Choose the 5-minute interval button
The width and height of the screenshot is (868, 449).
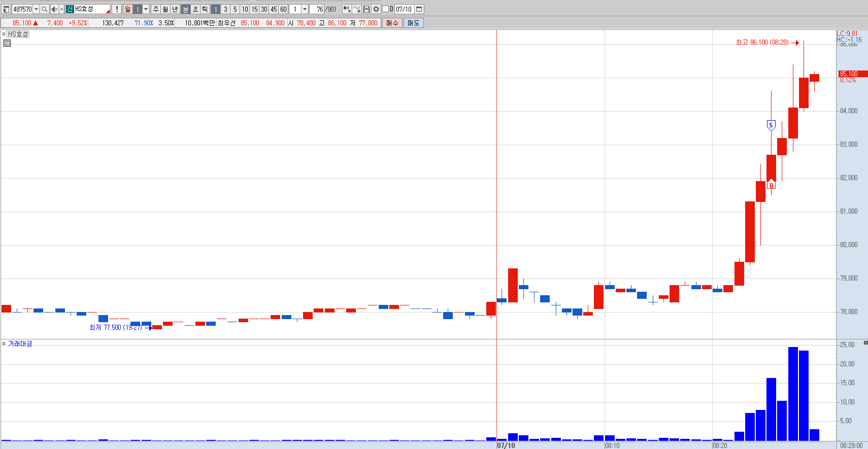click(235, 9)
